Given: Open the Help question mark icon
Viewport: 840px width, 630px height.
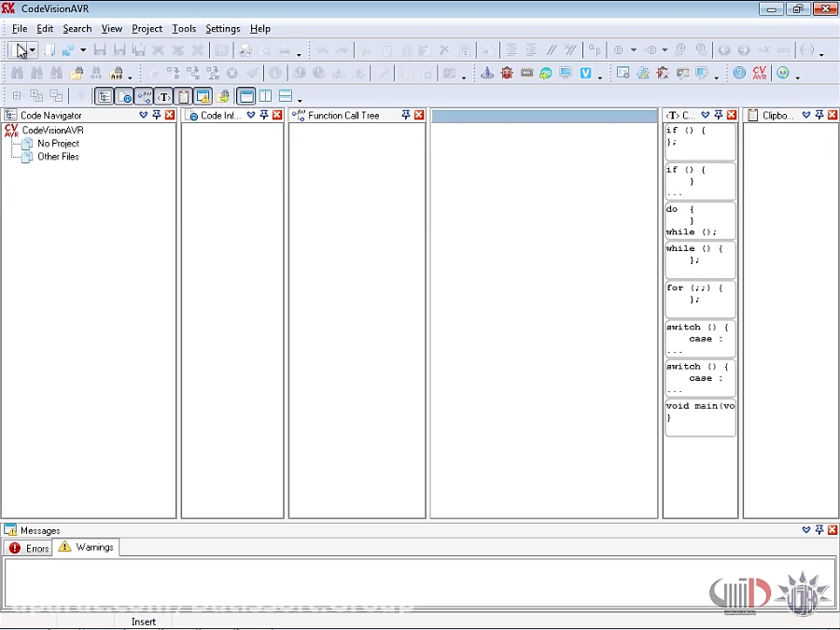Looking at the screenshot, I should pyautogui.click(x=739, y=73).
